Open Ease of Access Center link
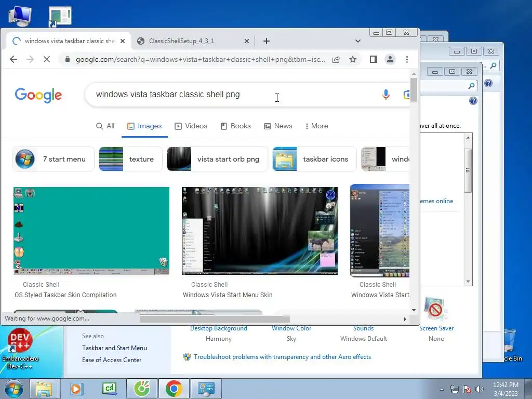The width and height of the screenshot is (532, 399). 112,360
